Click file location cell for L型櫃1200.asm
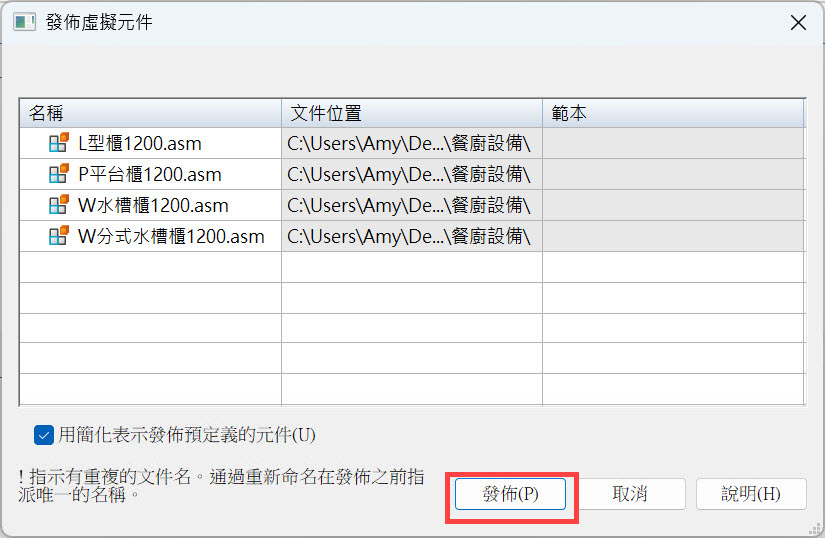Viewport: 825px width, 538px height. [x=411, y=143]
